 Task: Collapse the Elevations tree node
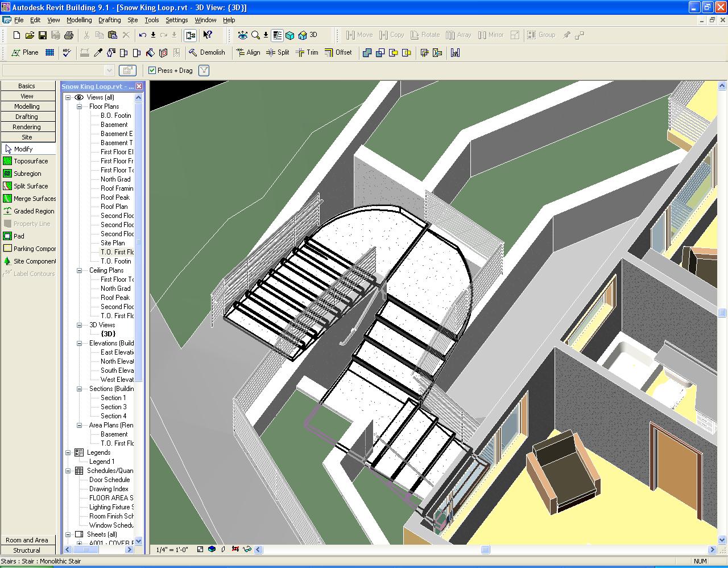[x=80, y=343]
